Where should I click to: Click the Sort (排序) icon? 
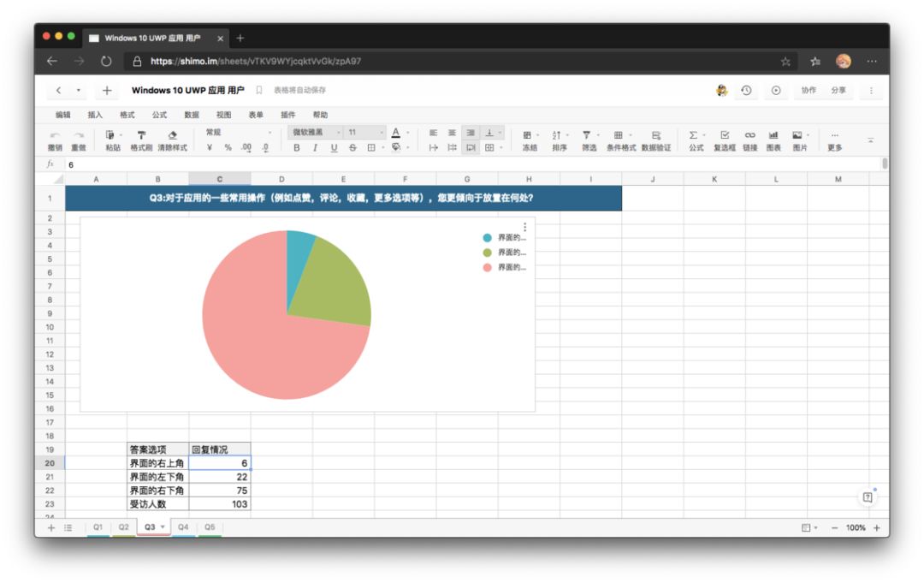click(x=556, y=135)
